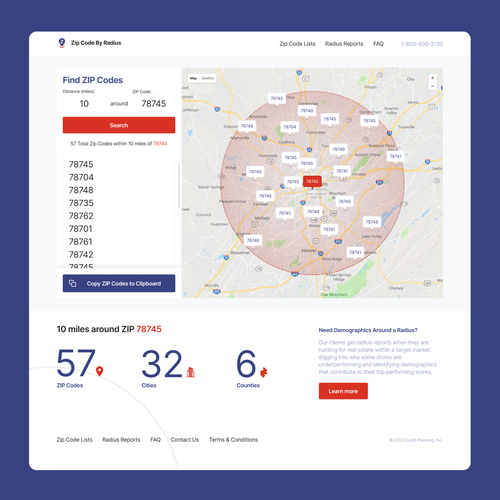
Task: Click the red location pin beside 57
Action: (99, 371)
